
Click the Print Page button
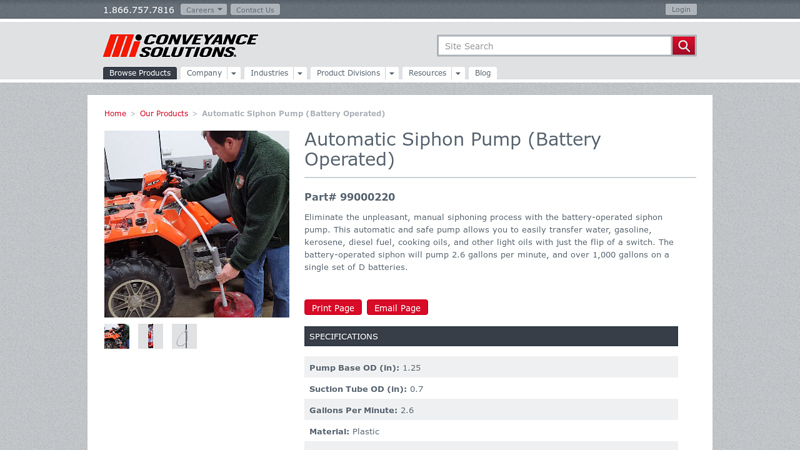click(x=333, y=308)
